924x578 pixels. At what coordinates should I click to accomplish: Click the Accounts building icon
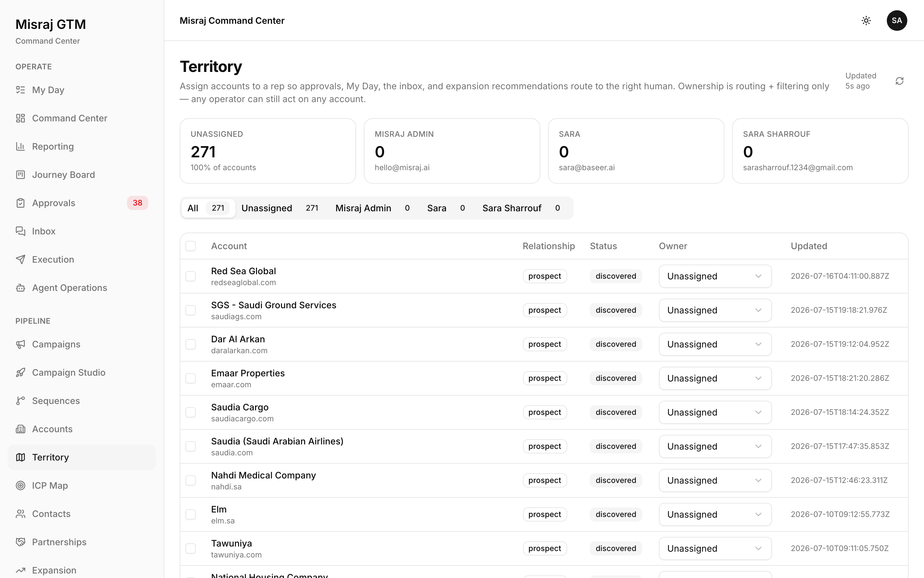click(x=21, y=429)
